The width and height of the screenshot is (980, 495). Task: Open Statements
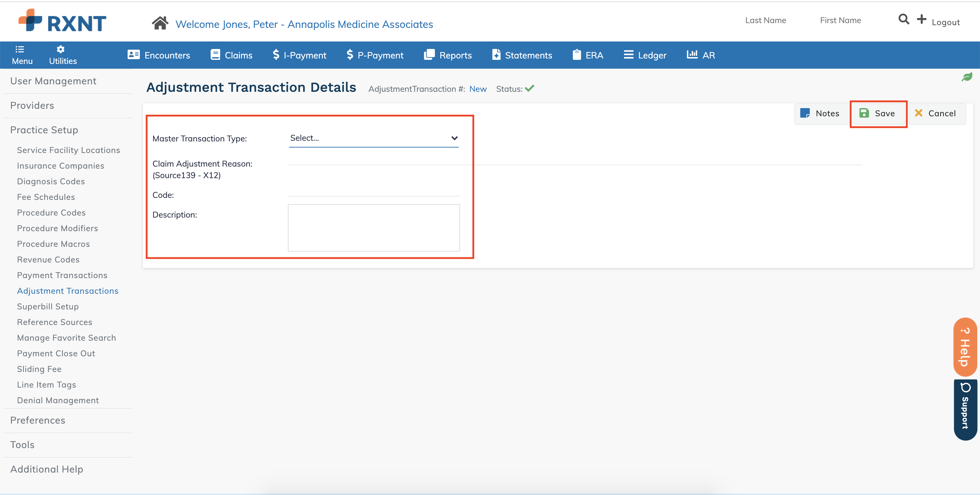tap(522, 55)
